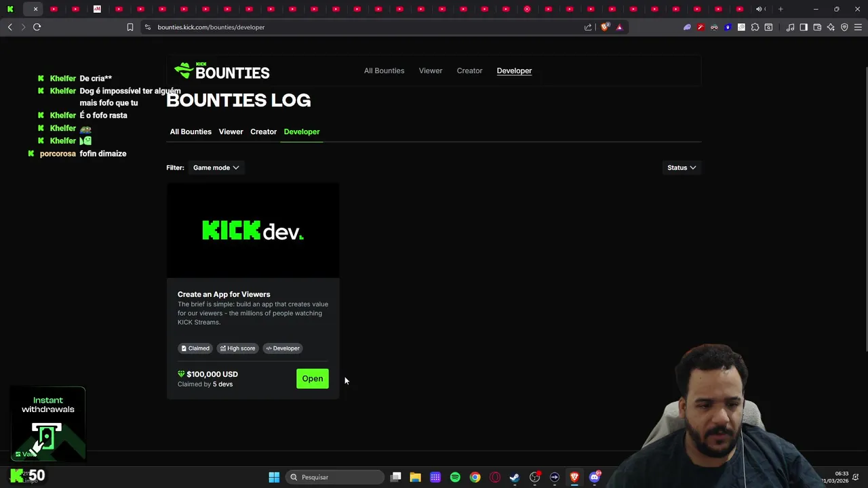Select Developer in the header navigation
868x488 pixels.
pyautogui.click(x=514, y=70)
